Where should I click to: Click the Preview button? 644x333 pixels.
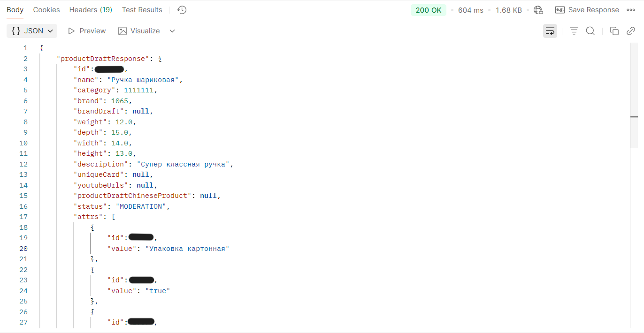point(87,31)
